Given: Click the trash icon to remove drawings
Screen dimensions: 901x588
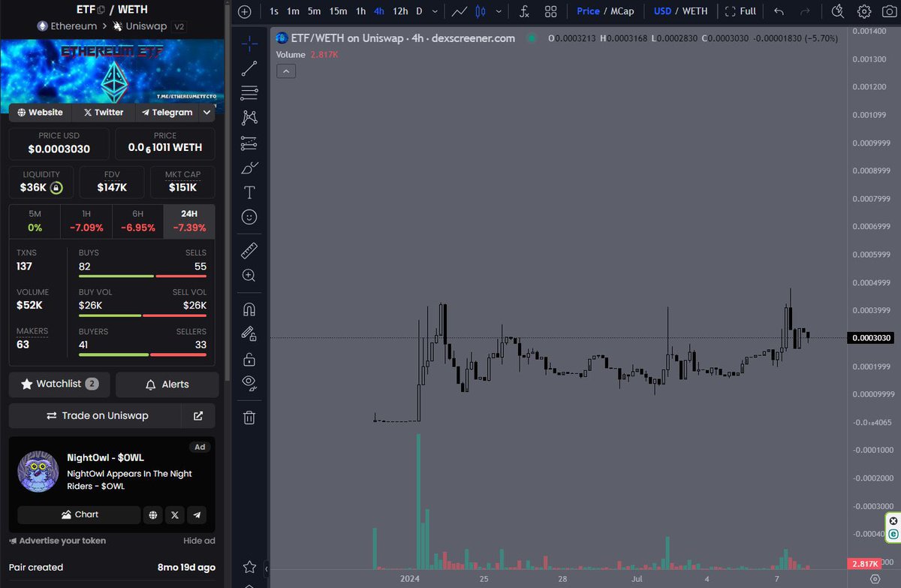Looking at the screenshot, I should tap(249, 417).
